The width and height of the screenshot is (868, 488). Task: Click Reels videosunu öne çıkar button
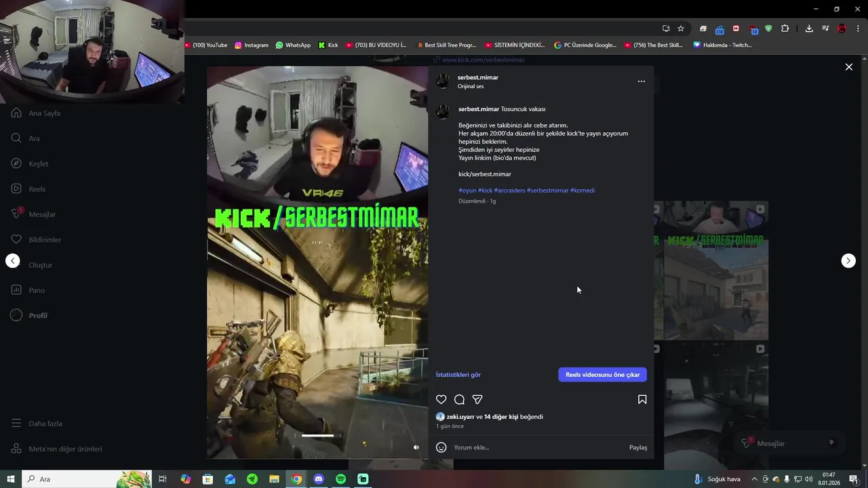click(603, 375)
